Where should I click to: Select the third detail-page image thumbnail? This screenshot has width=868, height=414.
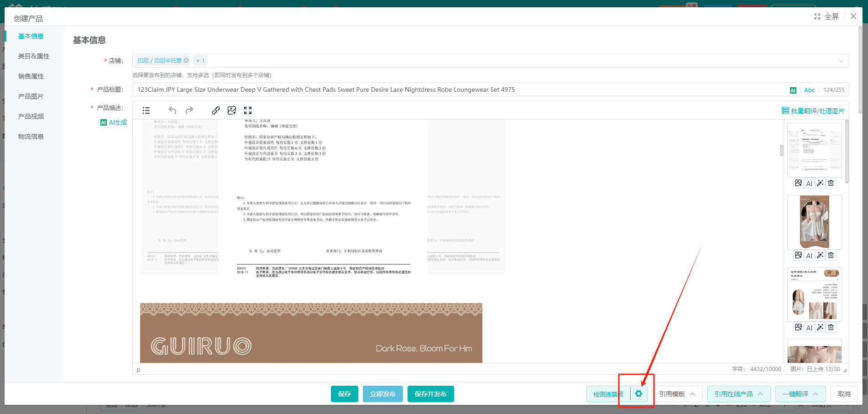coord(815,294)
